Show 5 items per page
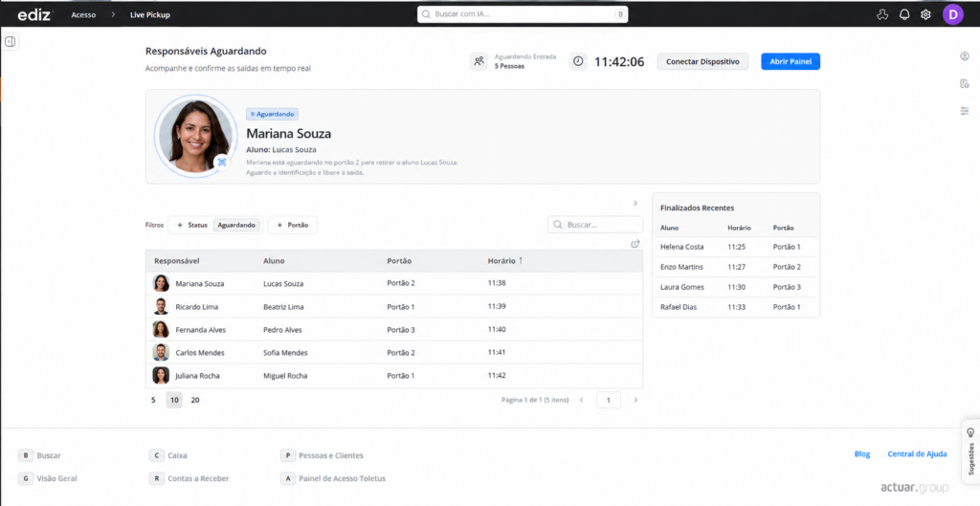Screen dimensions: 980x506 point(153,400)
